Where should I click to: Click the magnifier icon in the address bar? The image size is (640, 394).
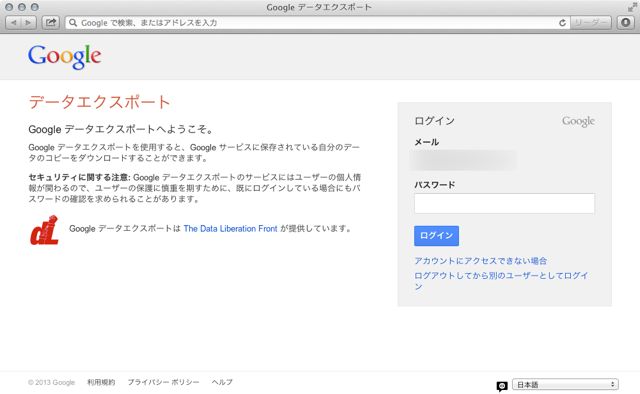click(73, 22)
